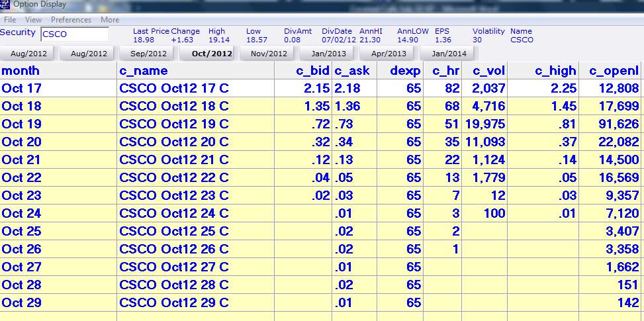Open the Preferences menu

click(x=71, y=20)
